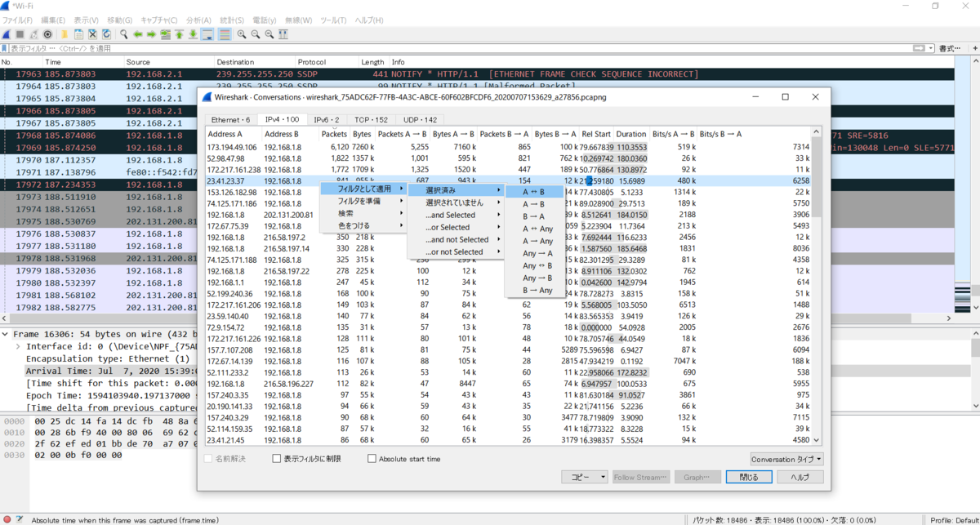Select conversation row 173.194.49.106
Viewport: 980px width, 525px height.
(508, 147)
